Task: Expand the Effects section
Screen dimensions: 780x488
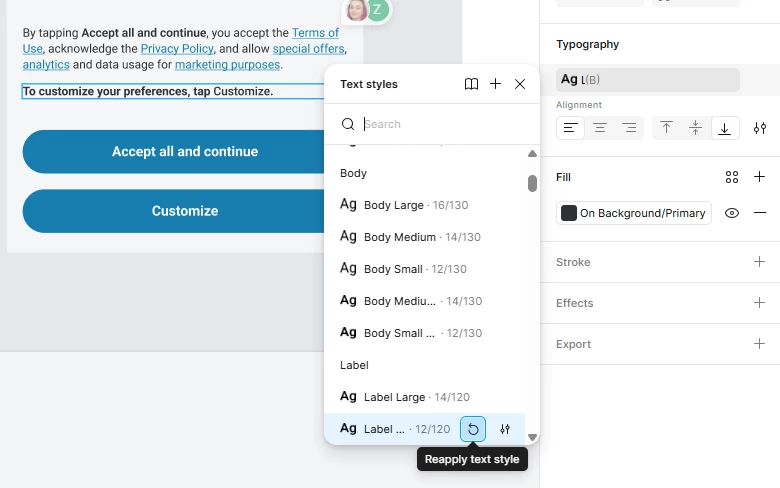Action: (759, 302)
